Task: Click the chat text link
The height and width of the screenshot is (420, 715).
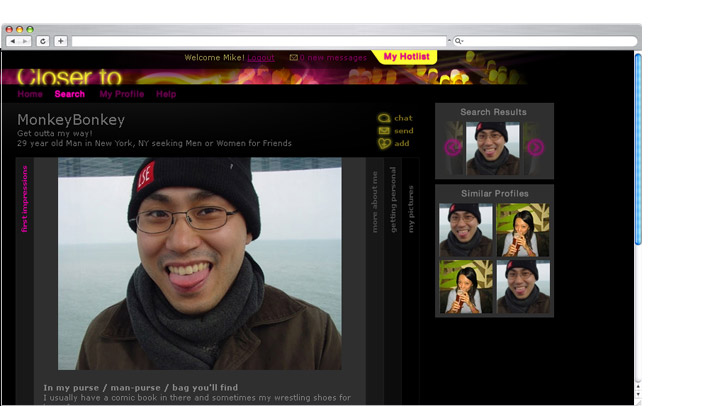Action: pos(403,118)
